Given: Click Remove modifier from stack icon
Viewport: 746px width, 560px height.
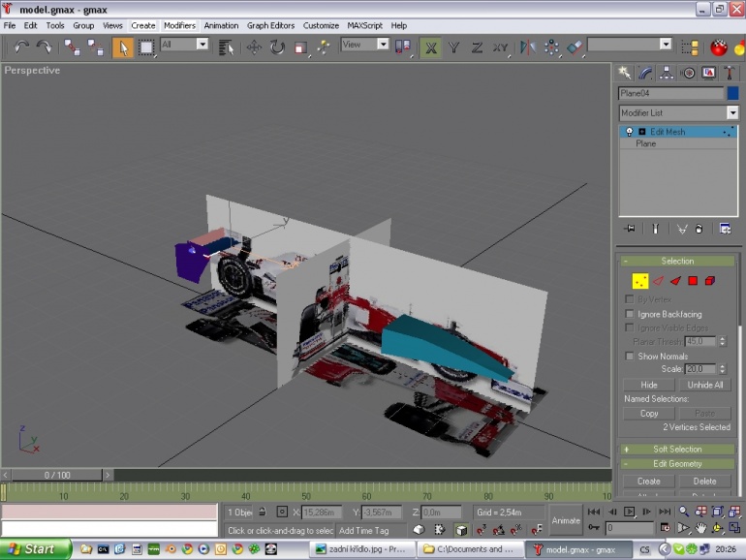Looking at the screenshot, I should tap(699, 229).
